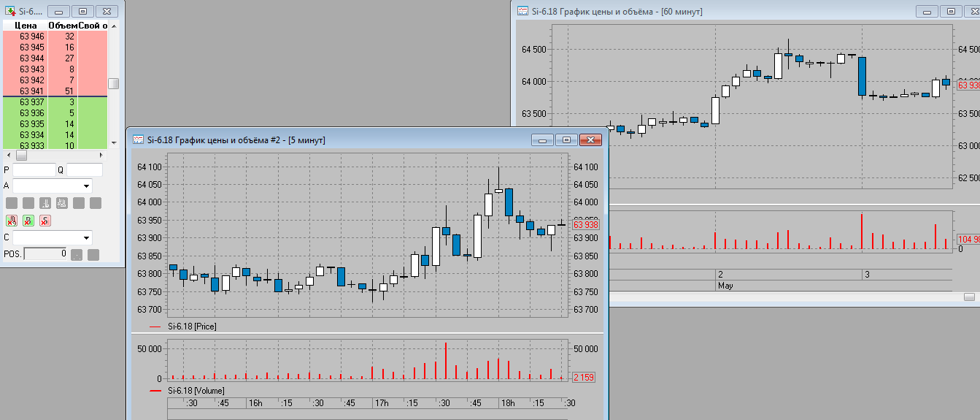Click the 17h time axis label
Image resolution: width=980 pixels, height=420 pixels.
point(382,403)
